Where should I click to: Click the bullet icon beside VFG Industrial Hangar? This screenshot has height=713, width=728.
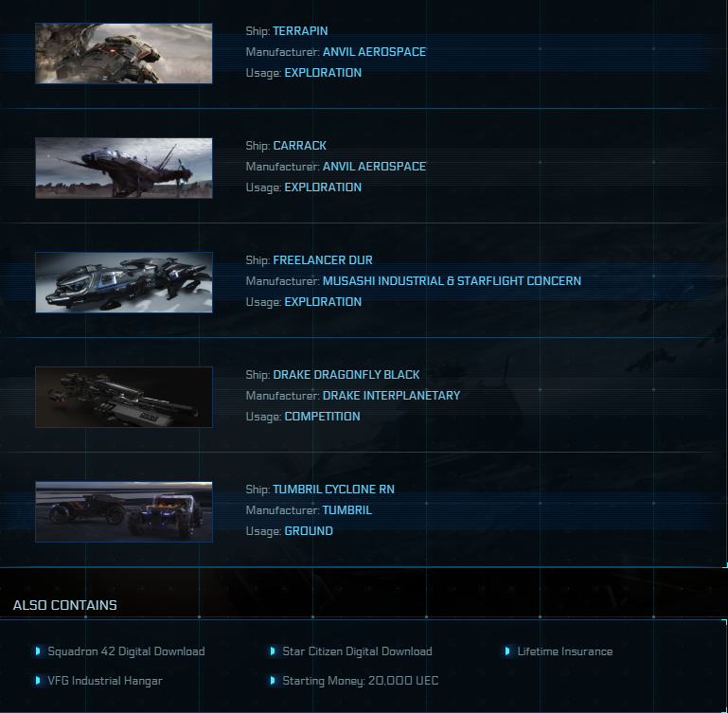(x=38, y=681)
